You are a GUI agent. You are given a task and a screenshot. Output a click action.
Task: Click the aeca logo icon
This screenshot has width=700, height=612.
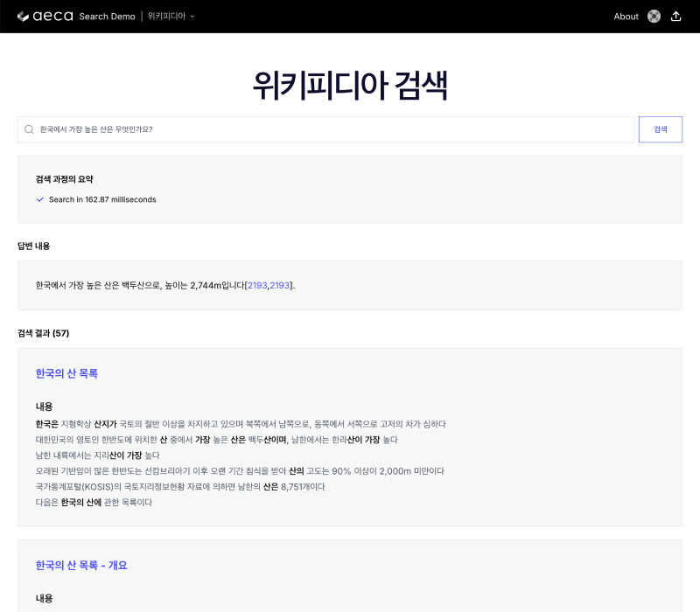click(22, 16)
